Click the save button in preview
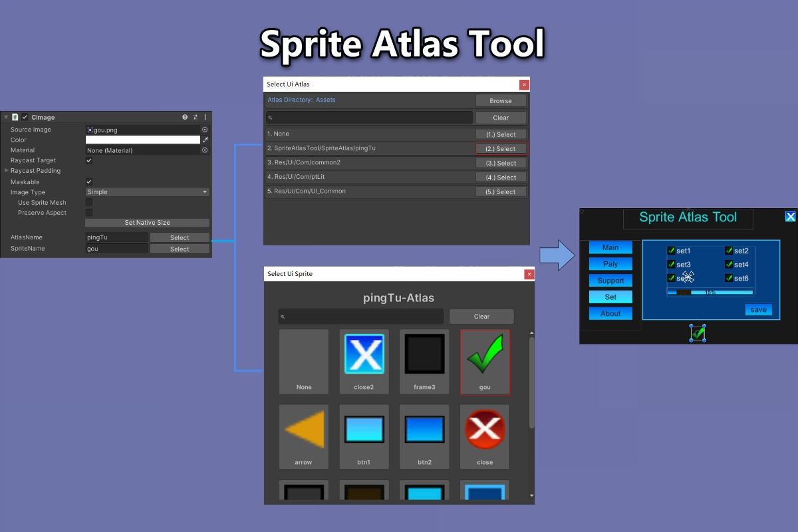 click(x=759, y=310)
